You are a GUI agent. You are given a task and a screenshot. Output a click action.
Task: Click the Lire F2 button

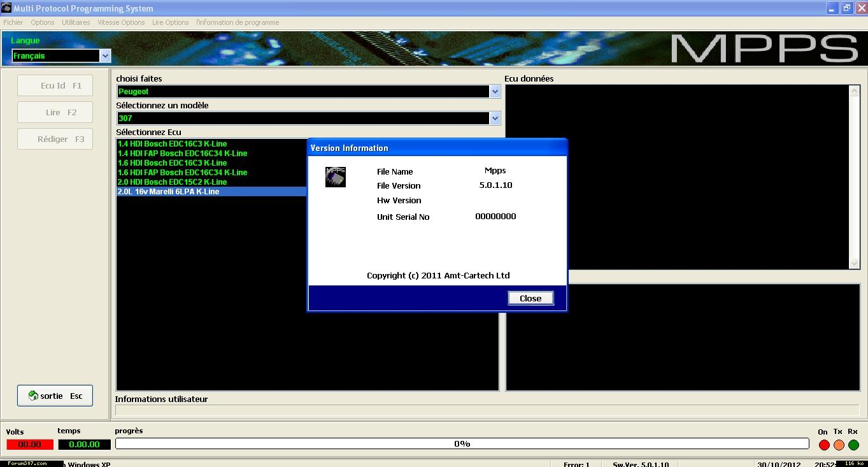pos(55,112)
